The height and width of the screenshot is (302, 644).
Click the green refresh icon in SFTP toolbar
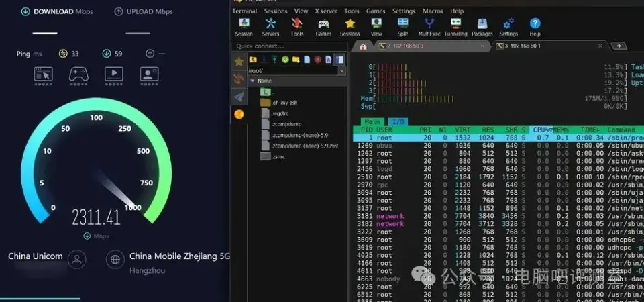point(285,60)
